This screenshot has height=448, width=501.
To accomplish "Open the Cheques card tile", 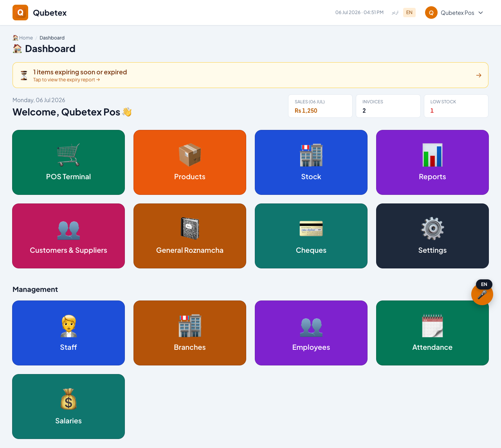I will 311,236.
